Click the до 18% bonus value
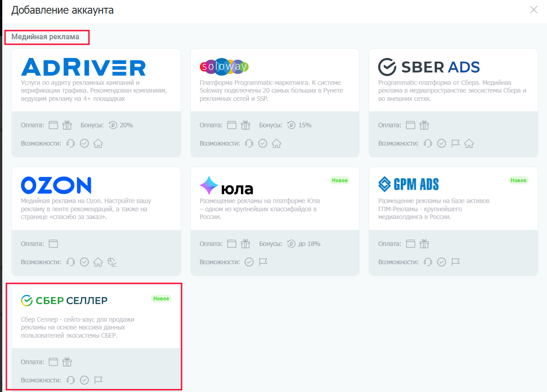This screenshot has width=547, height=392. click(x=309, y=244)
